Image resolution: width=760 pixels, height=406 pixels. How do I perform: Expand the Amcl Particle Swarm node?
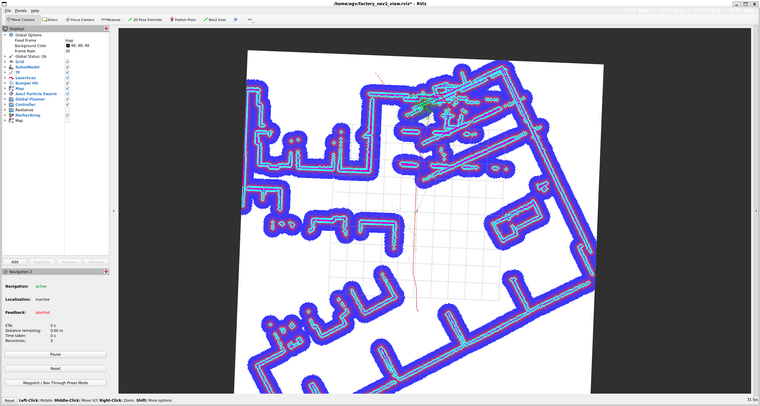[5, 94]
